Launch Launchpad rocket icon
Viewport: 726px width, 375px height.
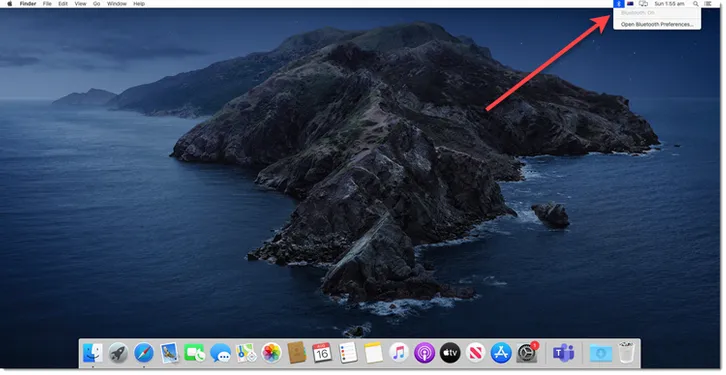119,353
